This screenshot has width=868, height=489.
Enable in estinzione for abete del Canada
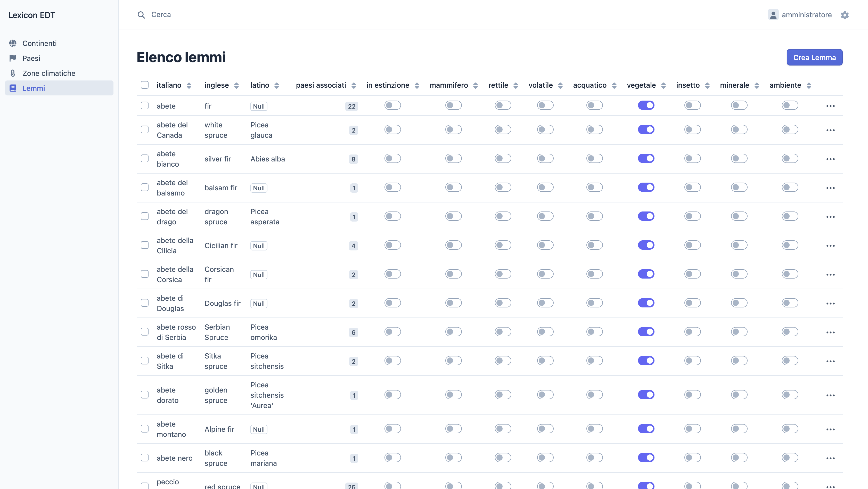[392, 130]
